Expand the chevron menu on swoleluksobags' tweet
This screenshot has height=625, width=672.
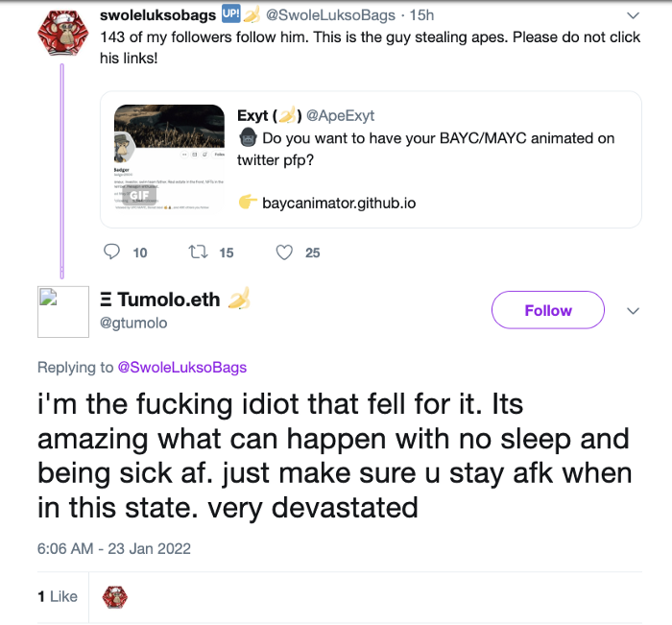633,15
